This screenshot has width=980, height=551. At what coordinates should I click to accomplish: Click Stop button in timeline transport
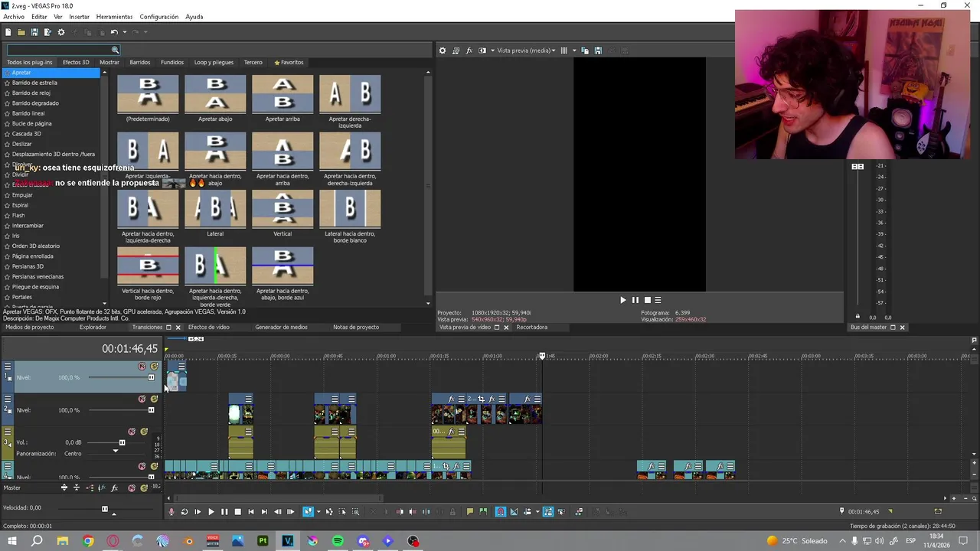[x=238, y=512]
